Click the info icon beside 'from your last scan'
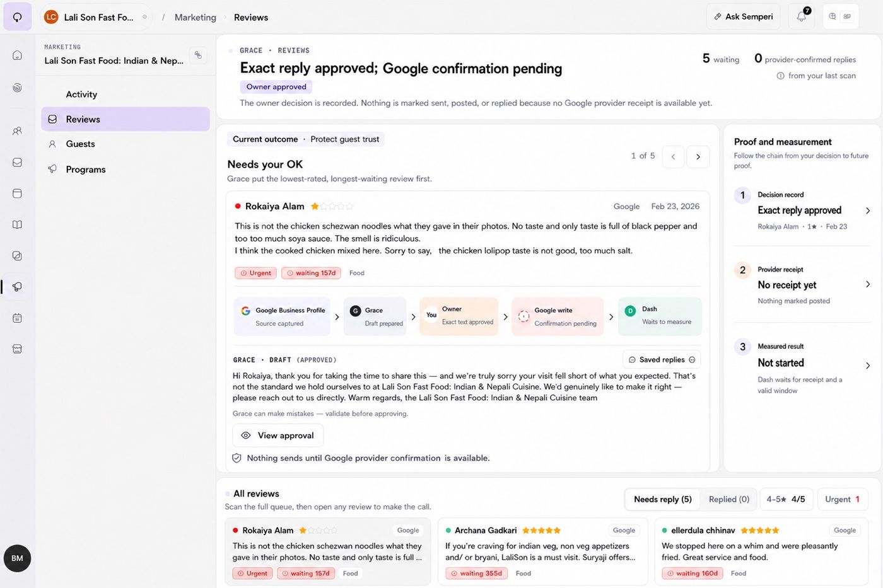The image size is (883, 588). tap(780, 76)
